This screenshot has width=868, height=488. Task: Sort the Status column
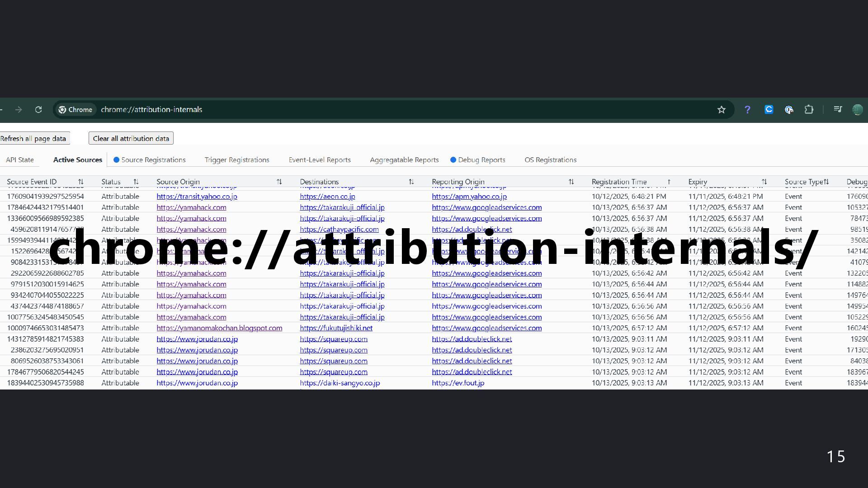[x=136, y=182]
